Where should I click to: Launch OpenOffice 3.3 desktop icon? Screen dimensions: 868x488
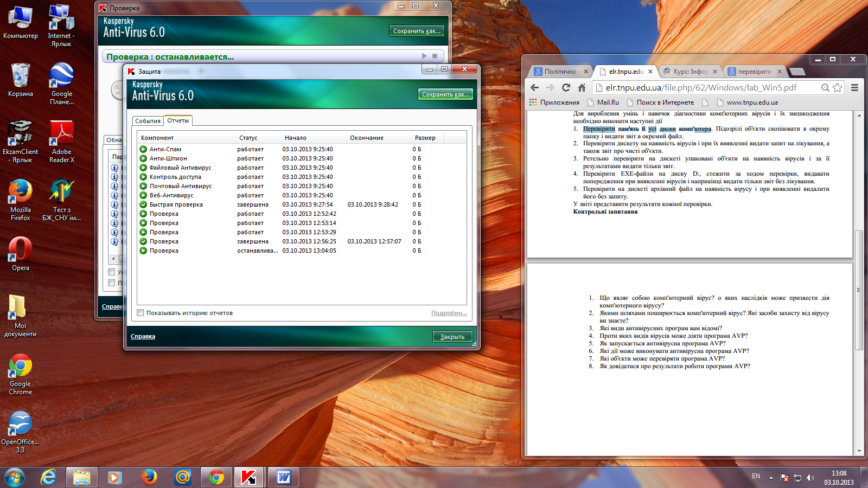tap(20, 432)
